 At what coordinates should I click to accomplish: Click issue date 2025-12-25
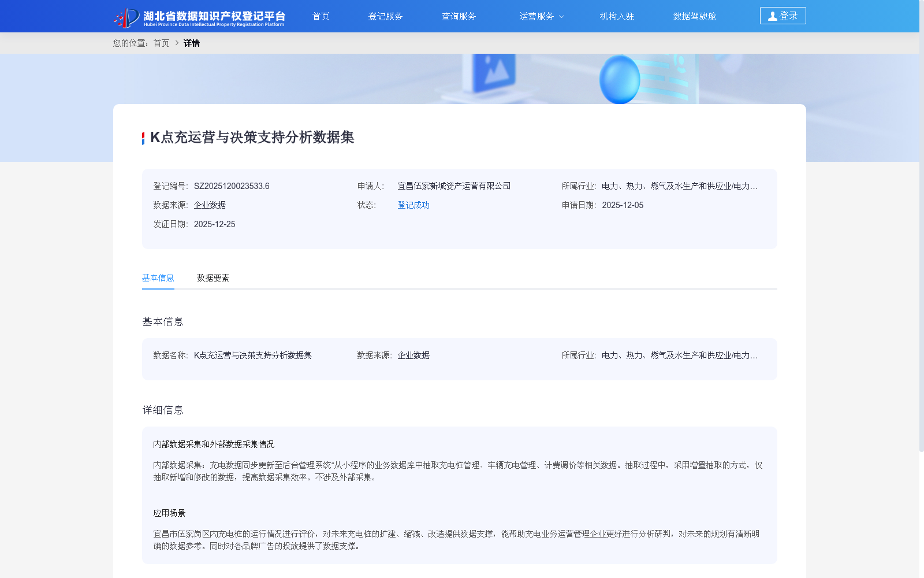click(214, 224)
